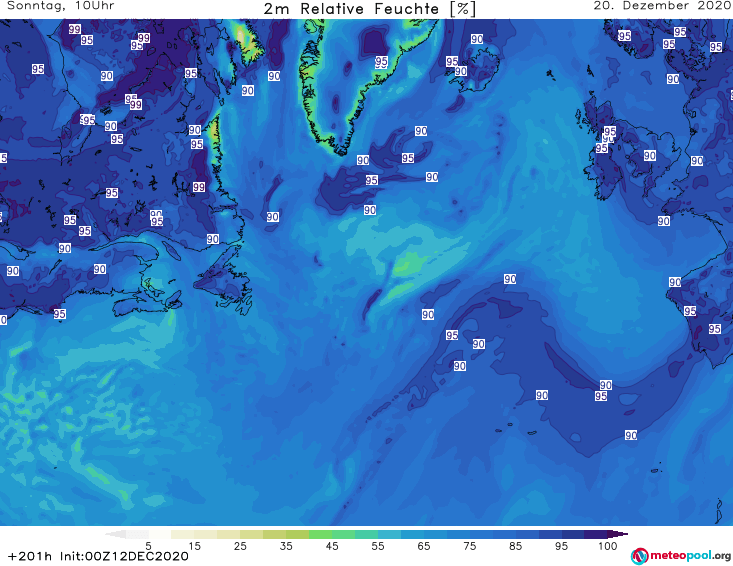Click the color scale label '35'
The width and height of the screenshot is (733, 566).
286,546
